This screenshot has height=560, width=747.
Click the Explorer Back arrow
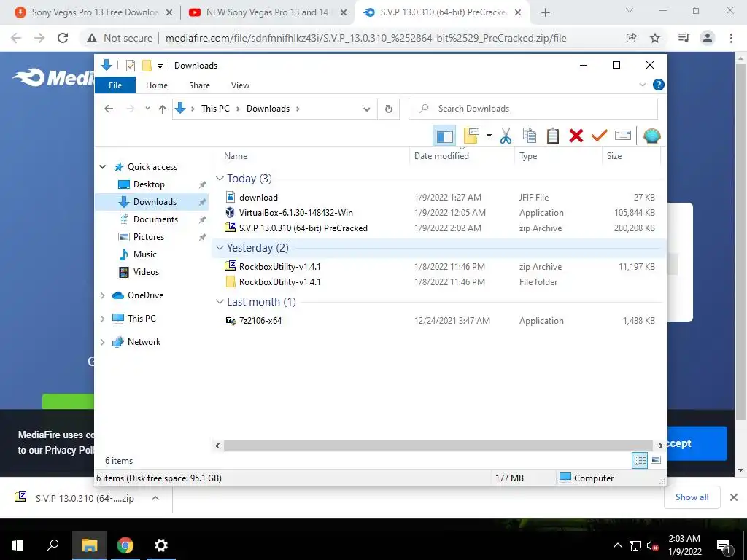109,109
